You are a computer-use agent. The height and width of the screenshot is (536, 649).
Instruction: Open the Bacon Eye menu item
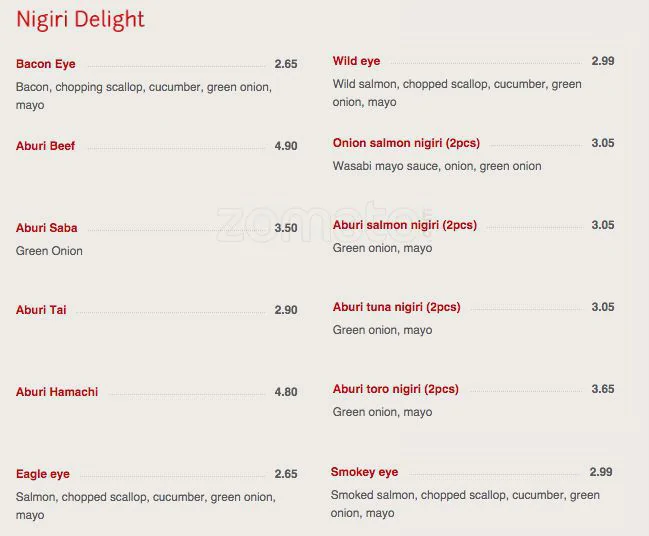tap(46, 64)
